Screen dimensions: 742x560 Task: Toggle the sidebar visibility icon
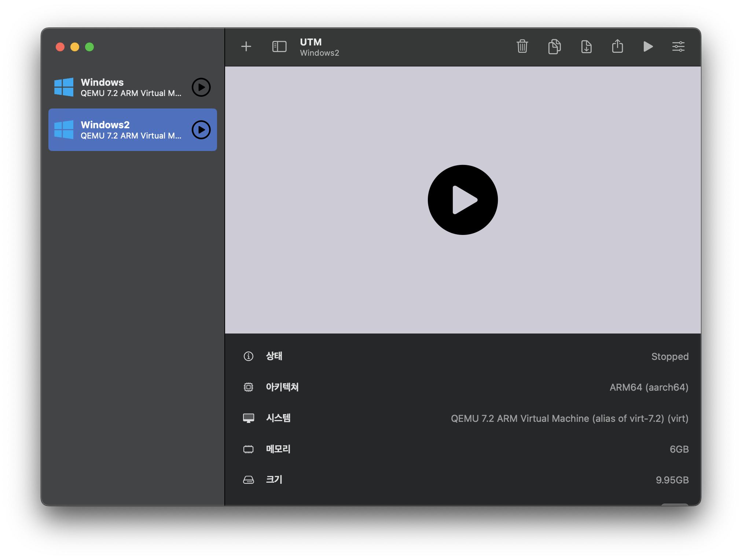tap(279, 47)
